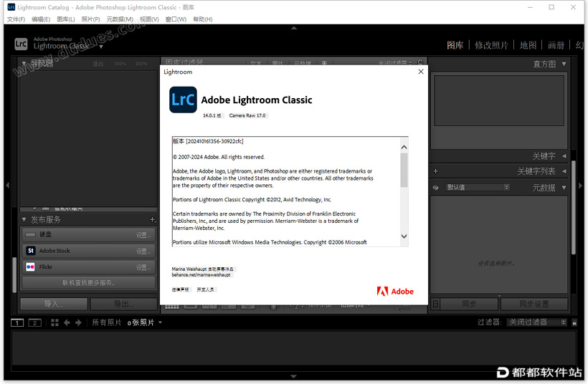Hide the left panel group arrow
The width and height of the screenshot is (588, 384).
7,185
